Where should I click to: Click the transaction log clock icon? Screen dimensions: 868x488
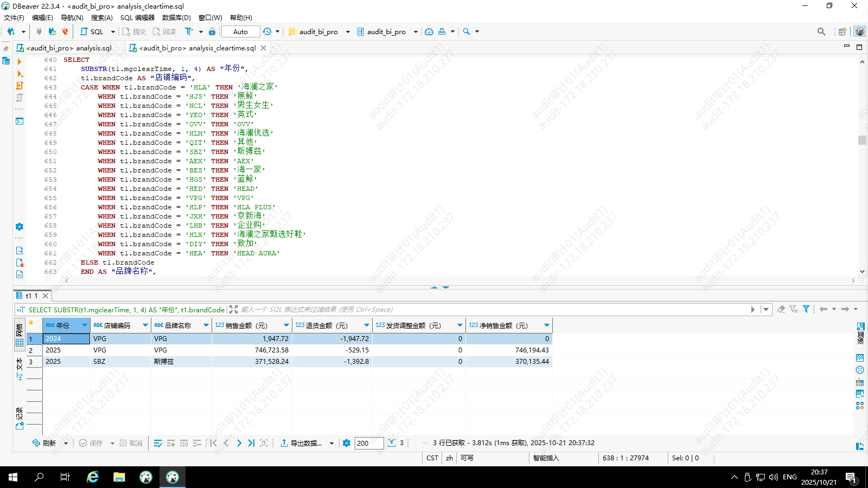267,31
